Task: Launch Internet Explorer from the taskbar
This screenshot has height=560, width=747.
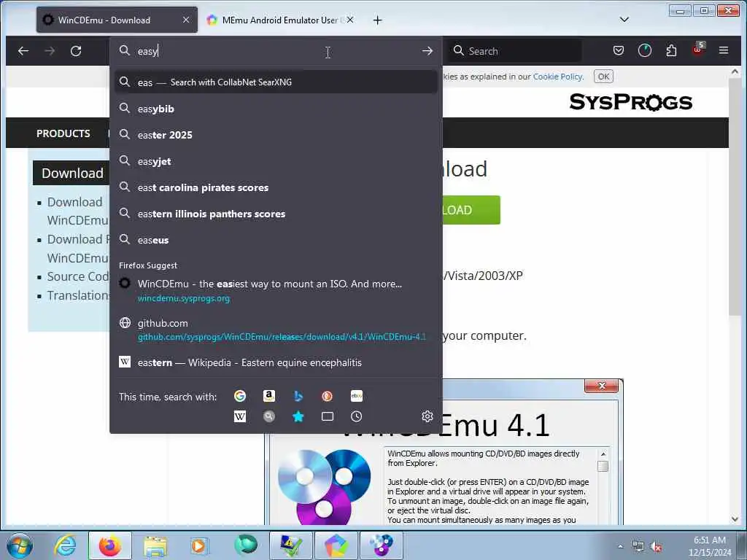Action: (65, 545)
